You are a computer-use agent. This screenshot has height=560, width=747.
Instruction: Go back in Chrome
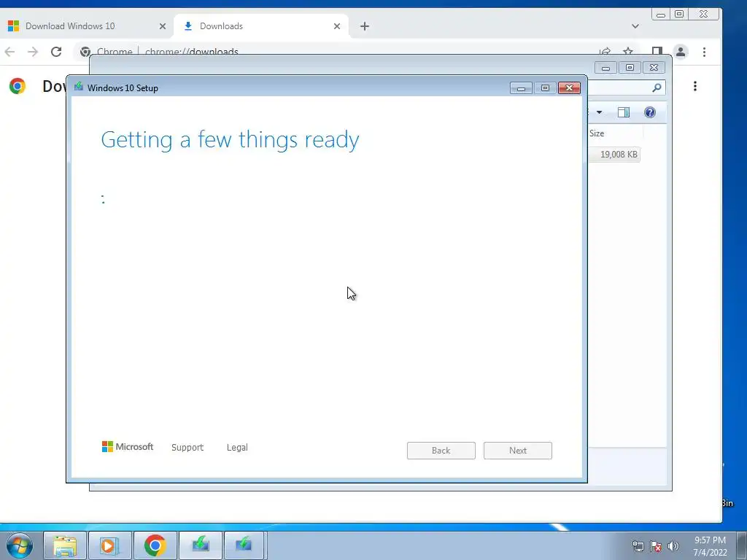pyautogui.click(x=9, y=52)
